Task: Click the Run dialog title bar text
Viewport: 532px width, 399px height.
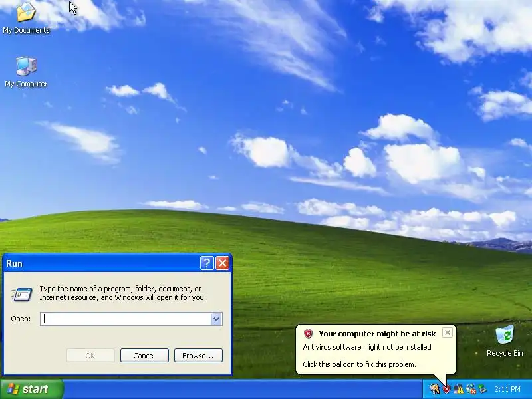Action: point(14,263)
